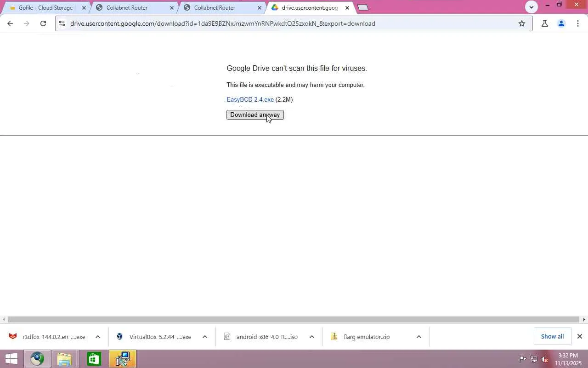The height and width of the screenshot is (368, 588).
Task: Reload the current page
Action: coord(43,23)
